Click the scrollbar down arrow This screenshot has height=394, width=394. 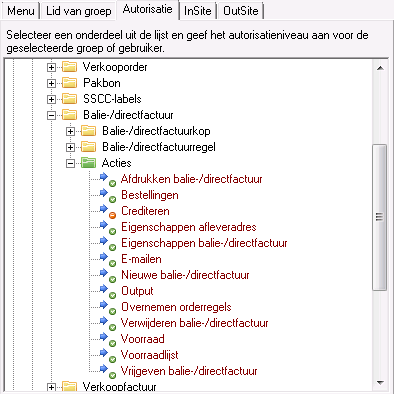(380, 383)
